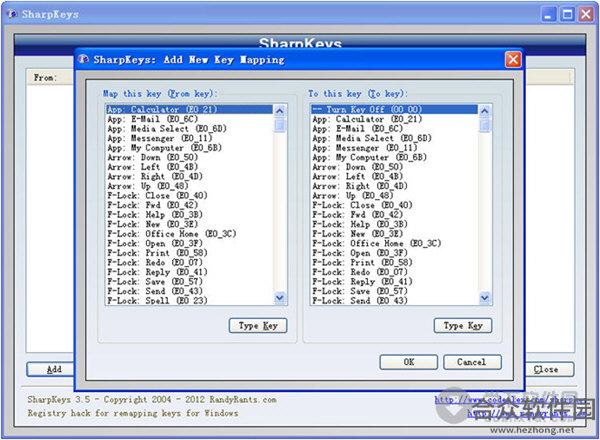Select Arrow: Left in To key list

(395, 176)
